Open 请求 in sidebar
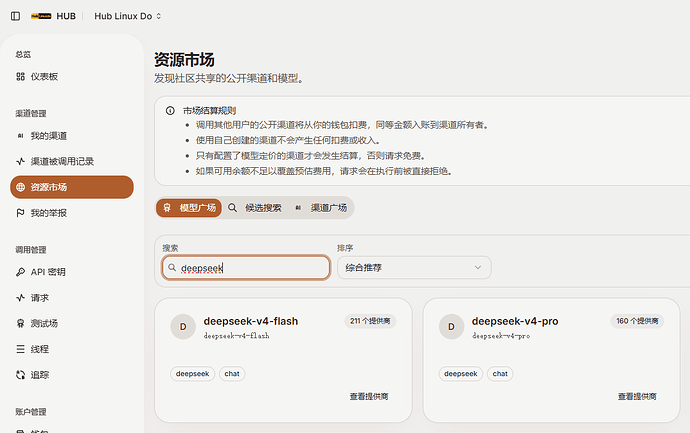The height and width of the screenshot is (433, 690). click(72, 298)
